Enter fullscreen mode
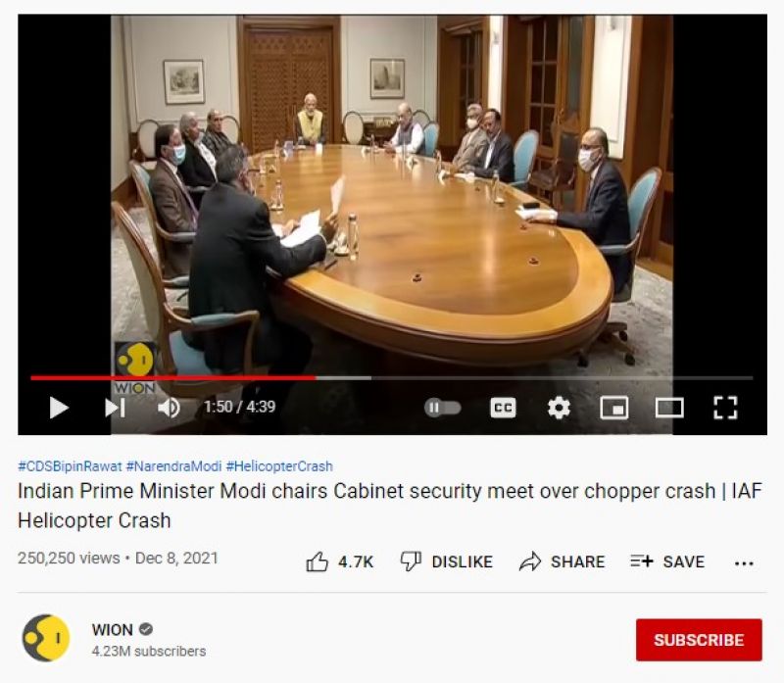 point(725,408)
